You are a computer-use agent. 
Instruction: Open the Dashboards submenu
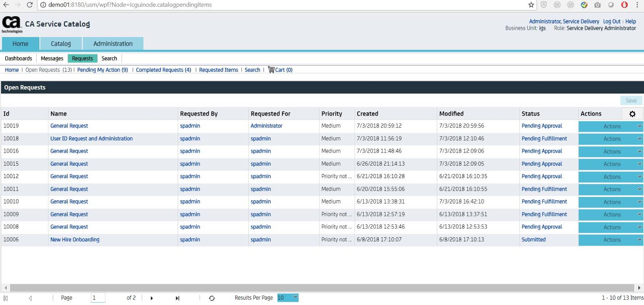[x=19, y=58]
